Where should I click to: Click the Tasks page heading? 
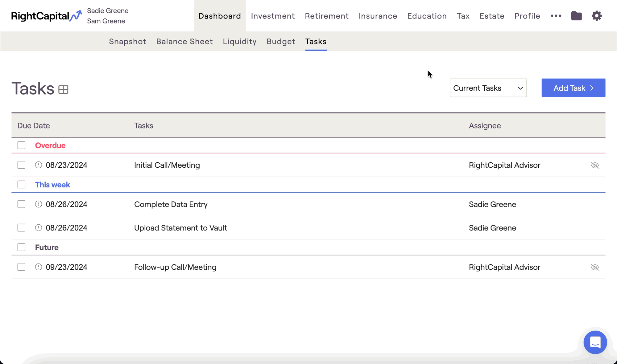[x=33, y=88]
